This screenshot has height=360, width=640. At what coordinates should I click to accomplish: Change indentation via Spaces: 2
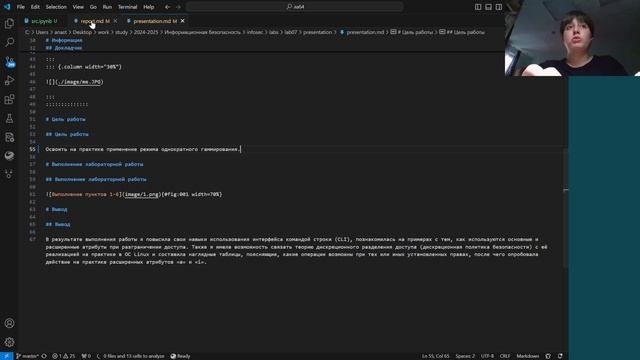tap(465, 356)
